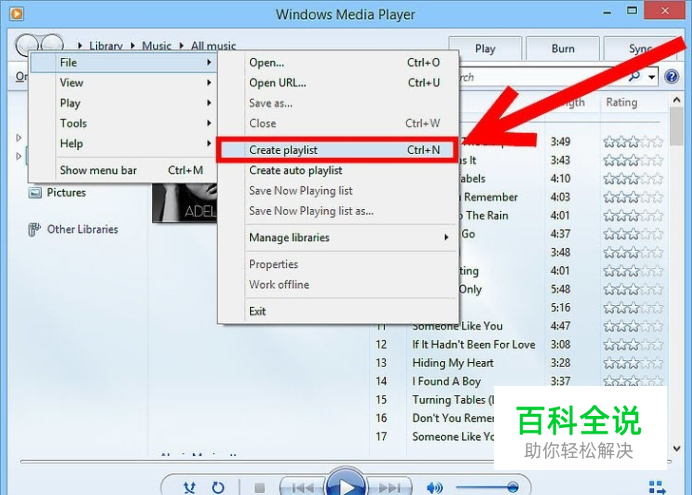Expand Manage libraries submenu
692x495 pixels.
coord(338,237)
